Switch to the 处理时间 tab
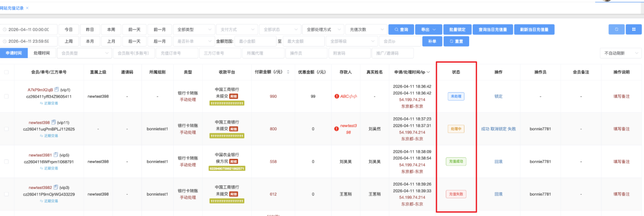Screen dimensions: 644x216 pos(42,53)
